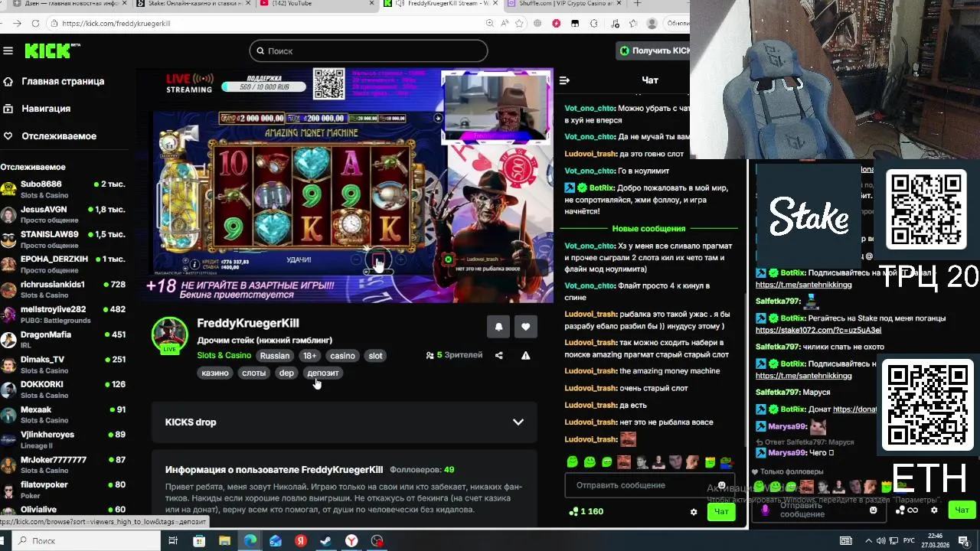The height and width of the screenshot is (551, 980).
Task: Open DragonMafia channel
Action: tap(63, 340)
